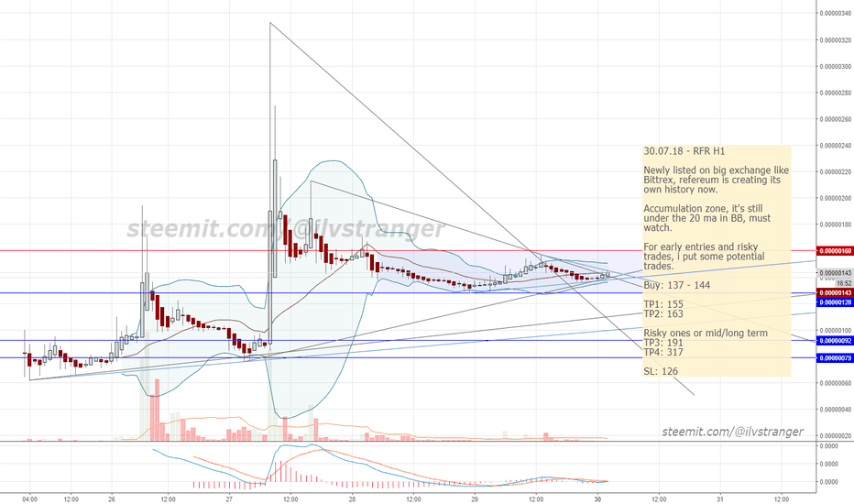This screenshot has height=504, width=854.
Task: Click the 0.00000260 price axis value
Action: (836, 119)
